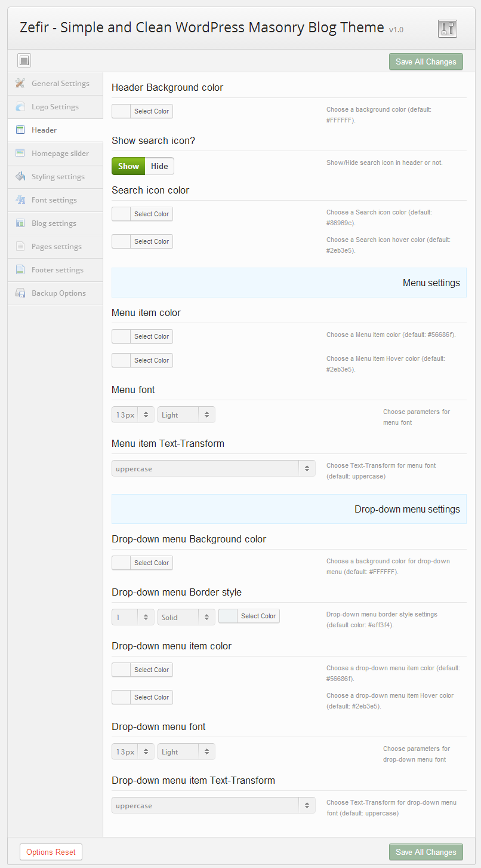Switch to Footer settings tab

point(57,270)
